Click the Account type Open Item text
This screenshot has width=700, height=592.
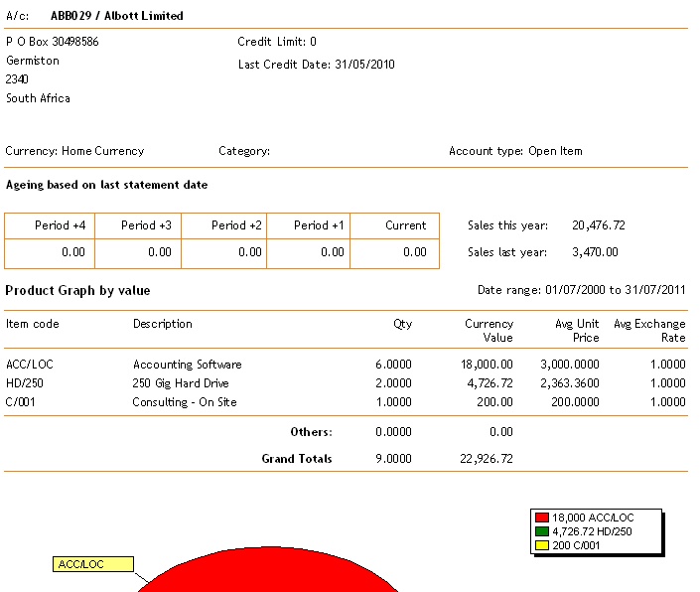(515, 151)
